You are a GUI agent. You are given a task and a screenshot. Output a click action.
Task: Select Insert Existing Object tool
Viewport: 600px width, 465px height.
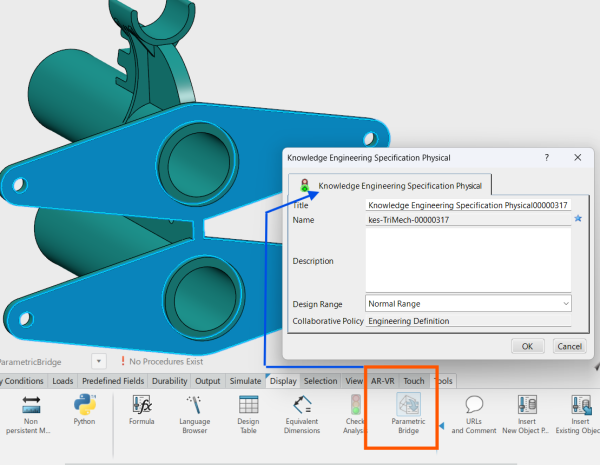click(x=579, y=414)
